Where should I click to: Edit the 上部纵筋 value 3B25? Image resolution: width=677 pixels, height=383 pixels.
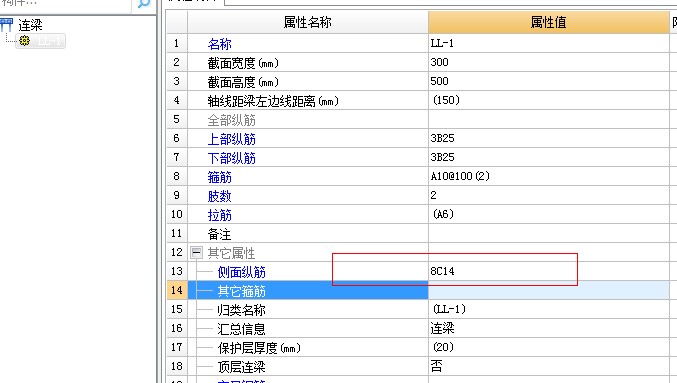[548, 138]
